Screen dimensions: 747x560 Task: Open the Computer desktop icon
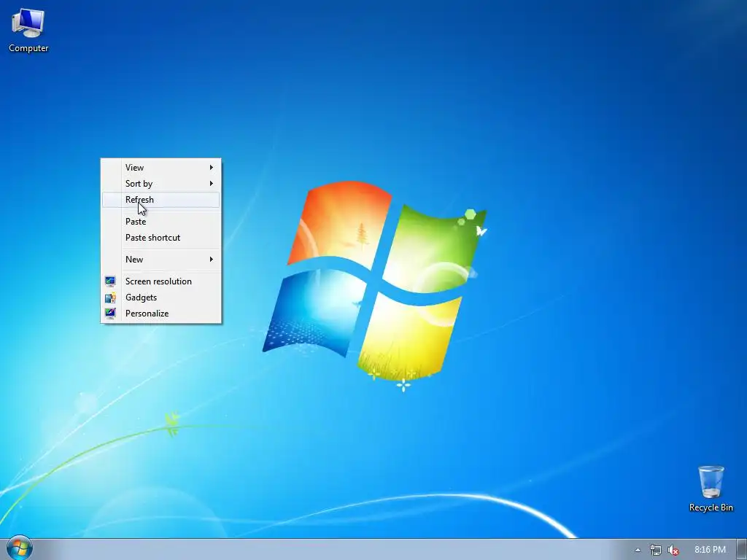click(x=28, y=29)
